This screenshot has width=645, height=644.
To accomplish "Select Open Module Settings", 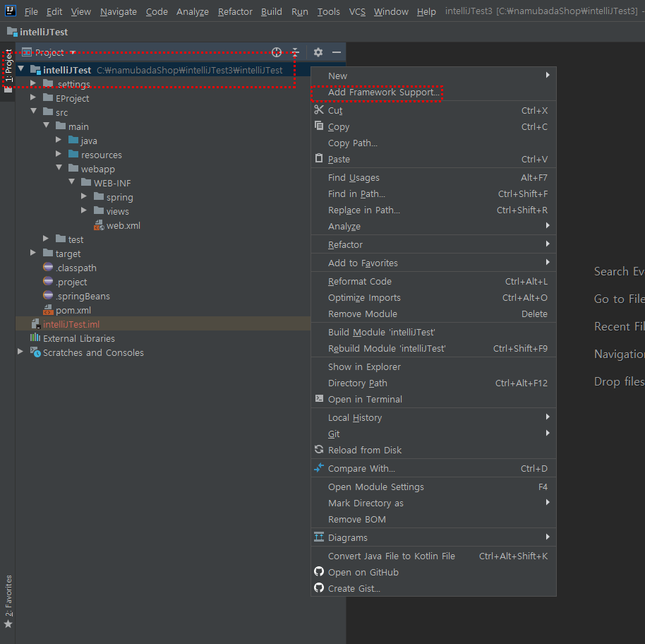I will [433, 487].
